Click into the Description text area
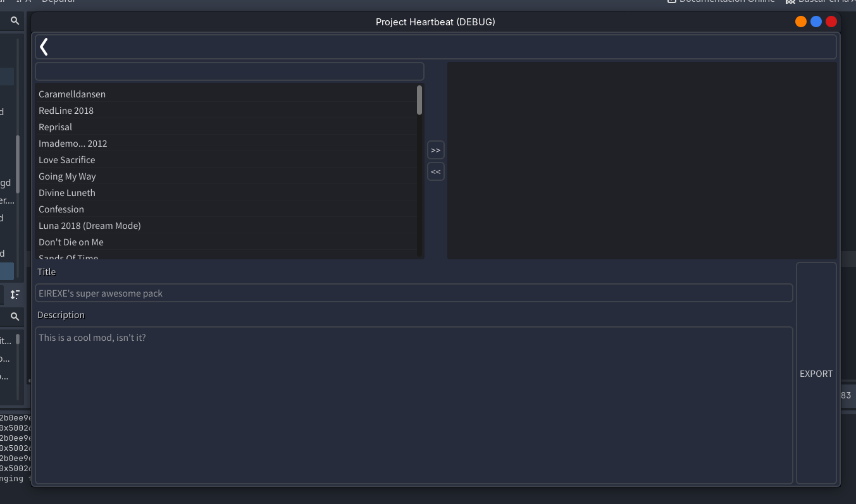Image resolution: width=856 pixels, height=504 pixels. [x=414, y=405]
